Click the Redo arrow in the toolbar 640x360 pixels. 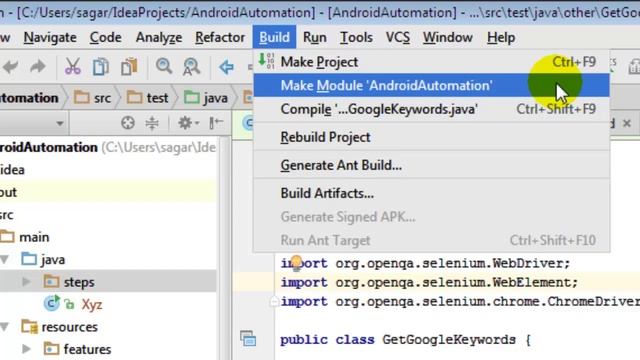point(38,66)
